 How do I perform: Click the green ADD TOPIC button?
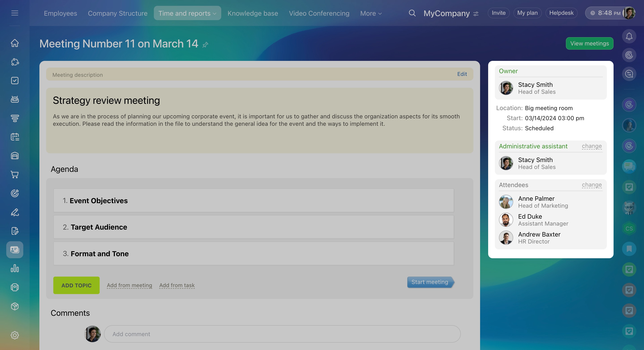pyautogui.click(x=76, y=285)
